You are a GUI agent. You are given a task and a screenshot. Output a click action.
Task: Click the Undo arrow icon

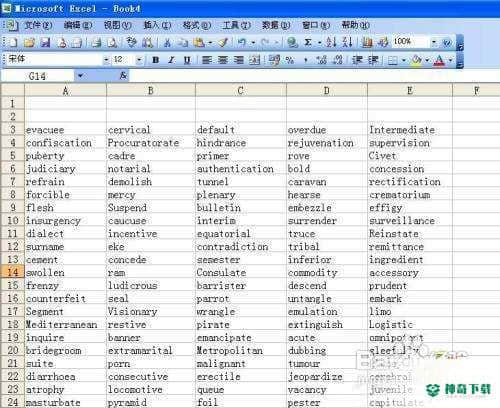pyautogui.click(x=242, y=42)
